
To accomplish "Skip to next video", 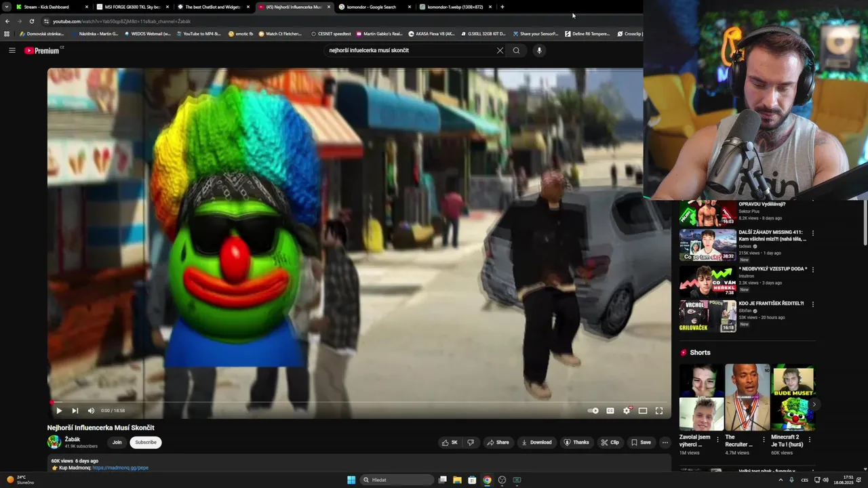I will point(75,410).
